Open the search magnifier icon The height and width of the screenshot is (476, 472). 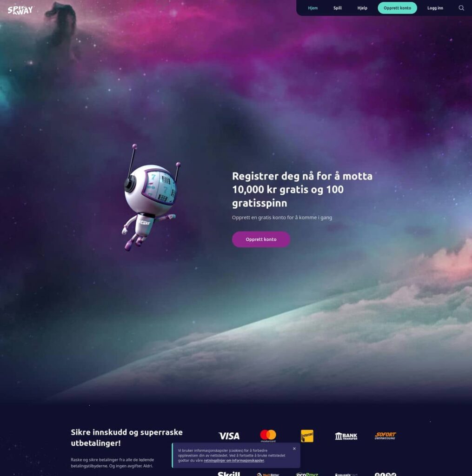461,8
